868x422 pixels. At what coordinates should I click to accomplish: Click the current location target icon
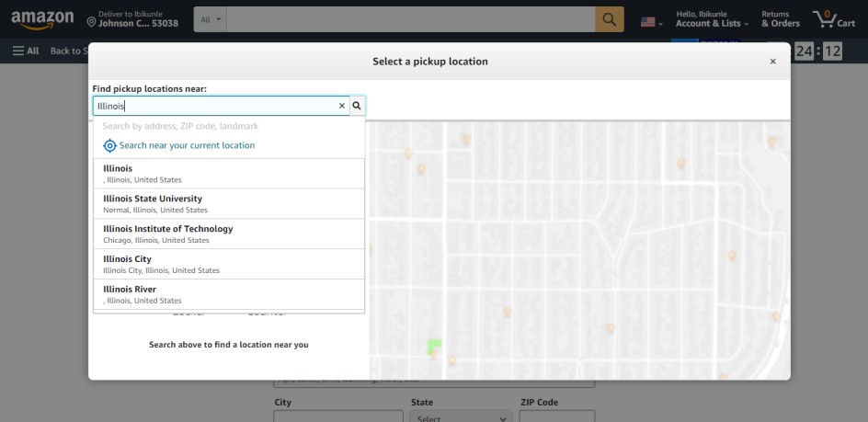coord(109,145)
